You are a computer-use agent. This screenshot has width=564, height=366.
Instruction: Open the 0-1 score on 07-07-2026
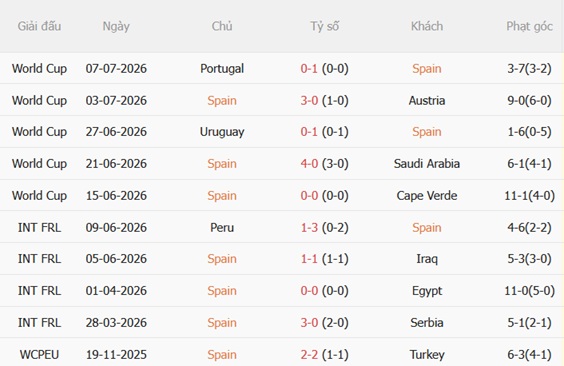(309, 68)
